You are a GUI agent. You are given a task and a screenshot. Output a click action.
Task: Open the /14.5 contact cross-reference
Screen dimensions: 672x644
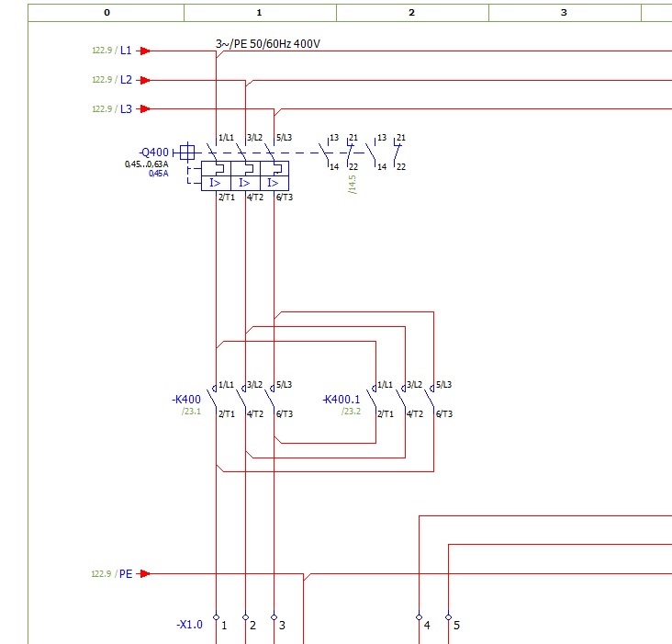(x=353, y=185)
